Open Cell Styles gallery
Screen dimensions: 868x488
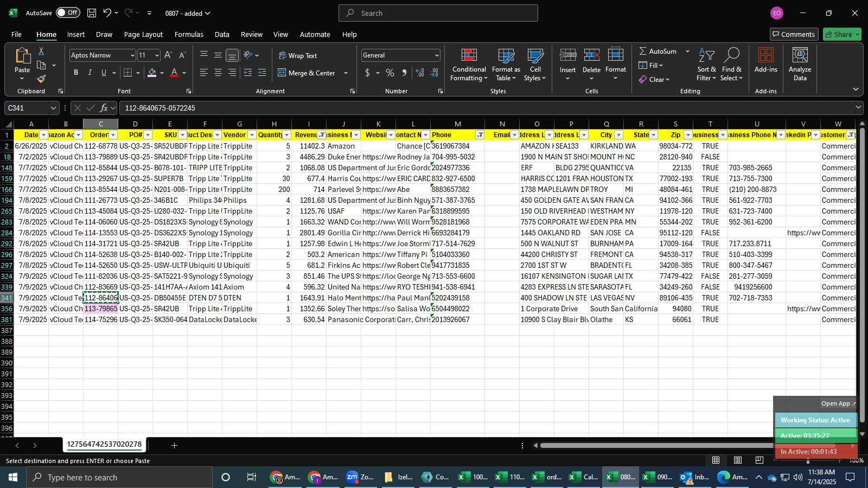point(535,65)
